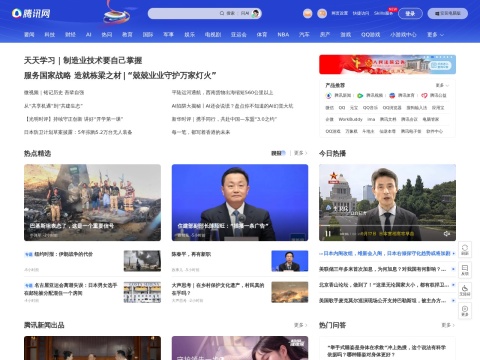Open the red People's Court announcement banner
Screen dimensions: 480x360
pyautogui.click(x=387, y=64)
